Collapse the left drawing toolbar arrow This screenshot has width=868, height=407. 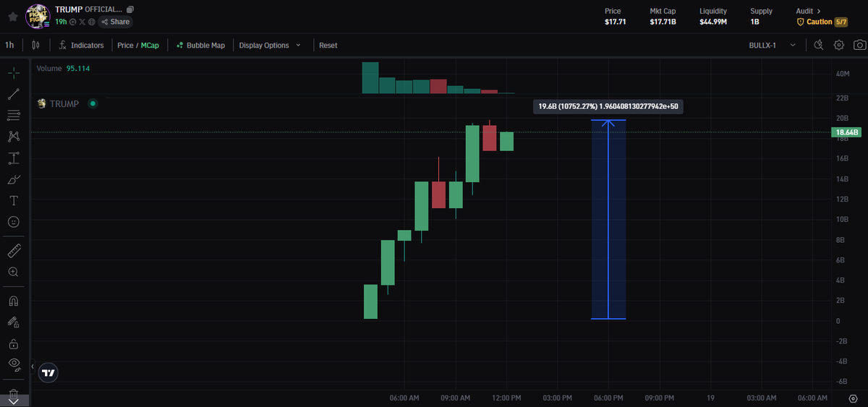point(32,367)
